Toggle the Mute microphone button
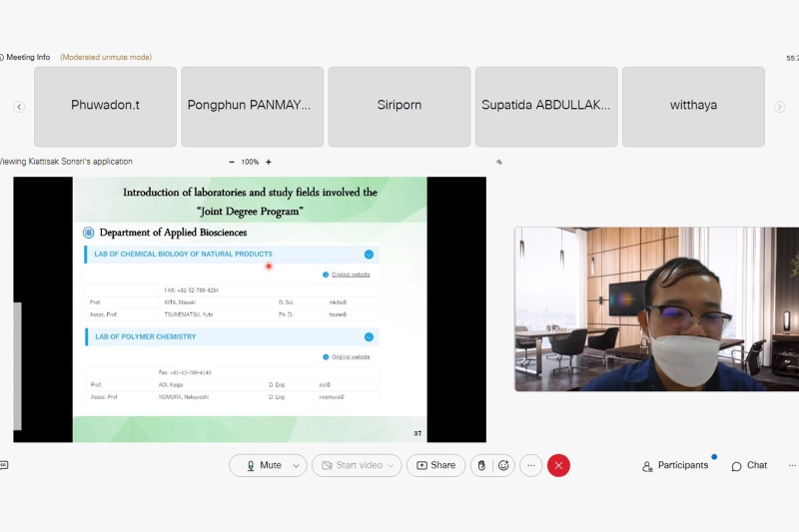Viewport: 799px width, 532px height. coord(263,465)
